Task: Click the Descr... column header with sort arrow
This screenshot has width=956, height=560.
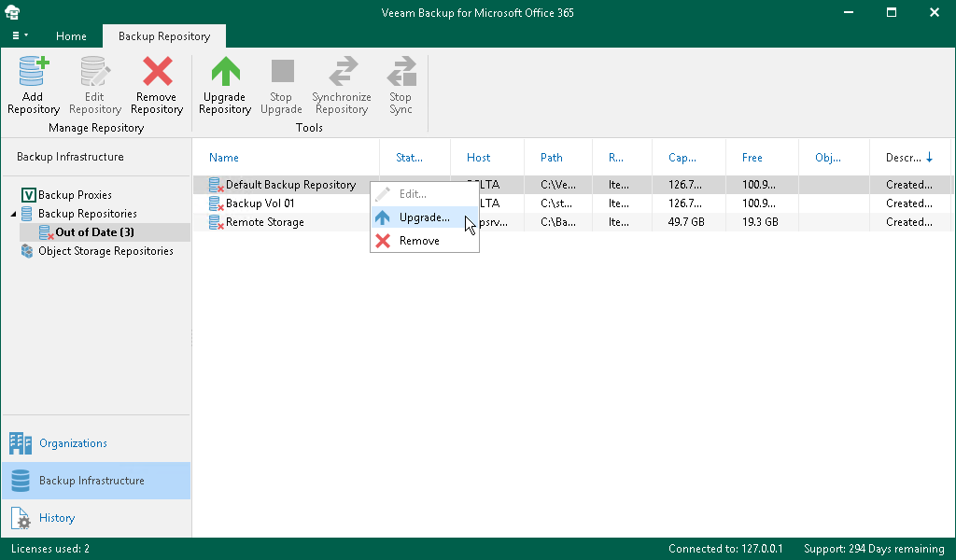Action: point(909,157)
